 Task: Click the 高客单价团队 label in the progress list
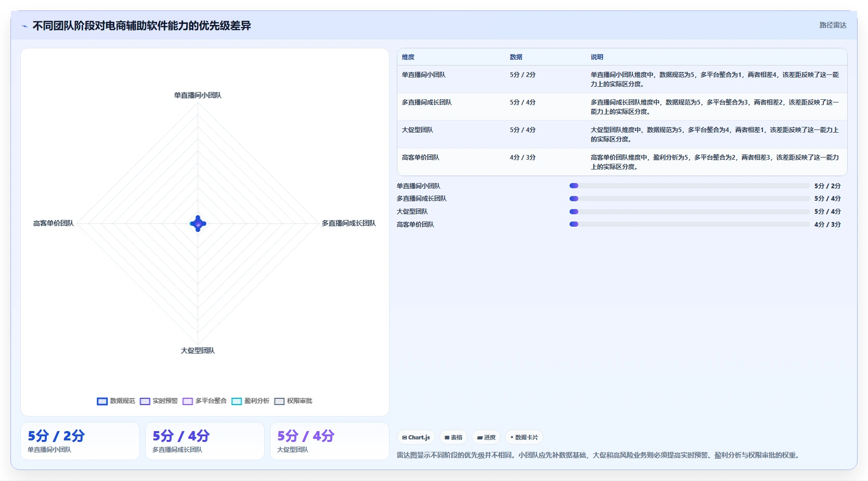point(415,225)
